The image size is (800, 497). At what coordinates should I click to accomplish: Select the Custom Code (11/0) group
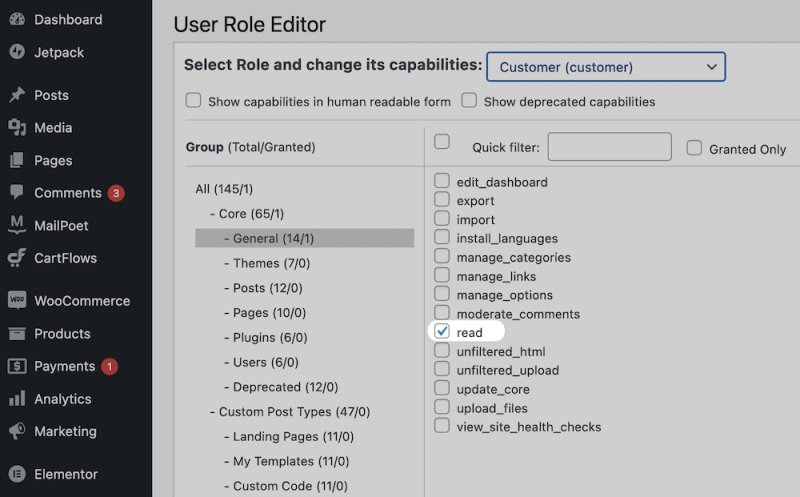(x=286, y=486)
